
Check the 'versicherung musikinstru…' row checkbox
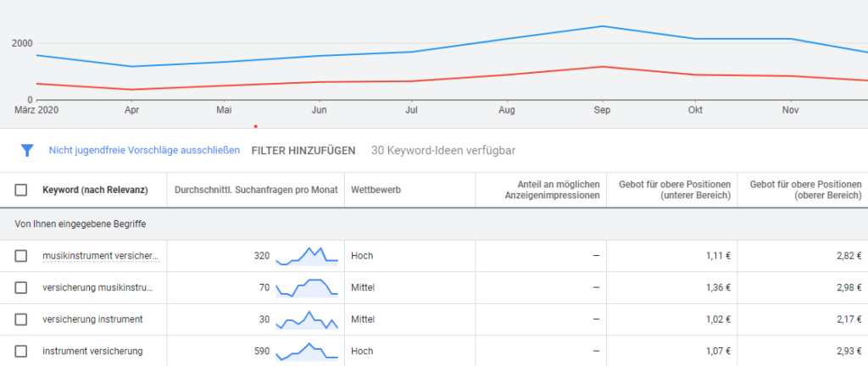coord(21,287)
